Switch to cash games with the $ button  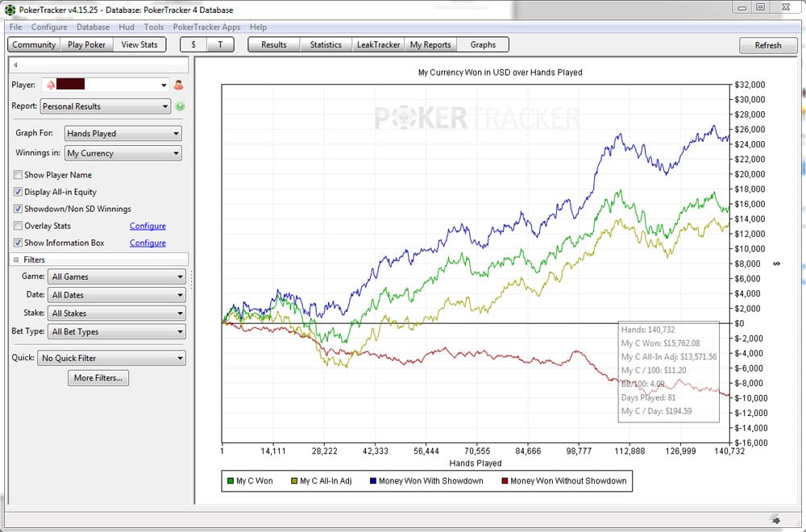(193, 44)
